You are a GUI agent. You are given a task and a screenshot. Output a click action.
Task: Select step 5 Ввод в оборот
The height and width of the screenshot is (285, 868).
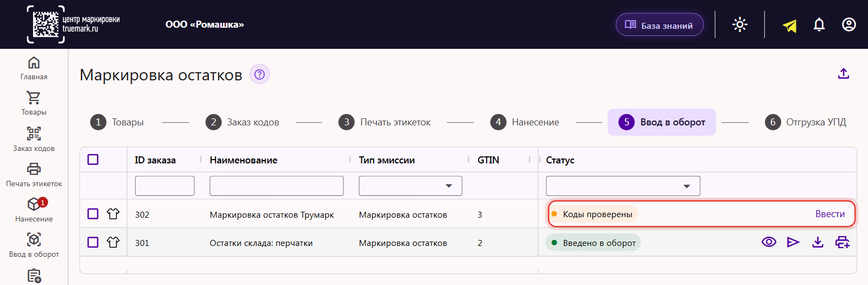pyautogui.click(x=662, y=122)
